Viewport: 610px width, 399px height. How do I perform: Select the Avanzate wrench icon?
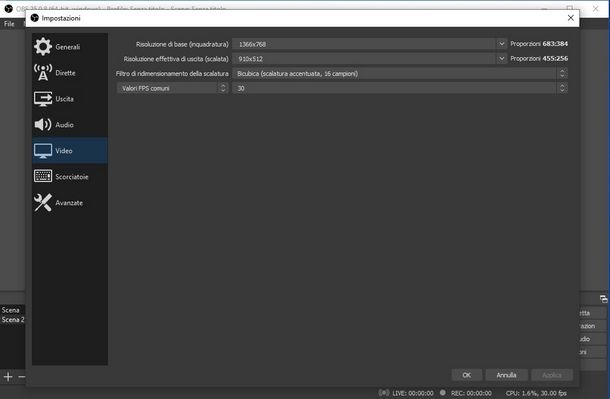[x=43, y=203]
